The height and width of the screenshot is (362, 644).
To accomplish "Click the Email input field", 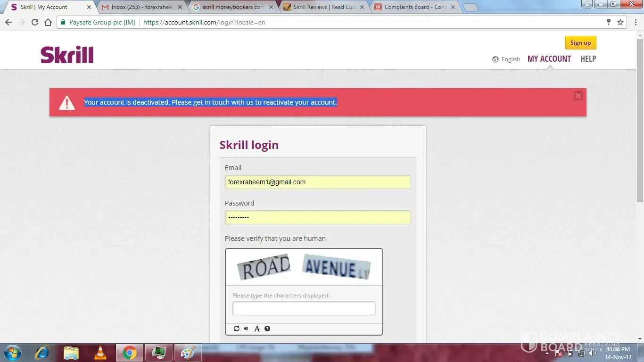I will click(317, 182).
